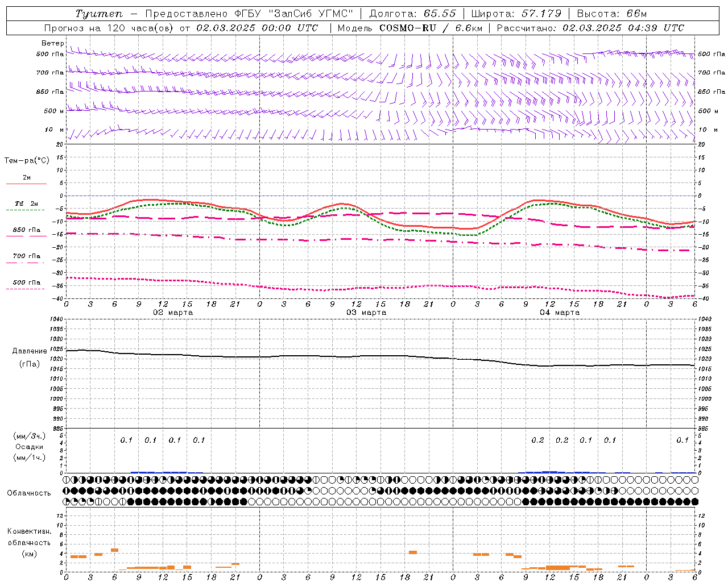728x582 pixels.
Task: Select the "Давление" pressure panel label
Action: tap(30, 351)
